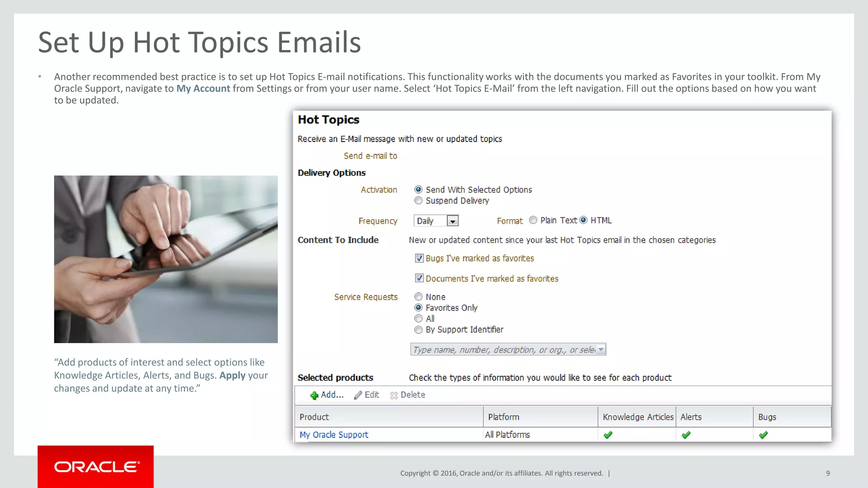Choose HTML format radio

click(583, 220)
